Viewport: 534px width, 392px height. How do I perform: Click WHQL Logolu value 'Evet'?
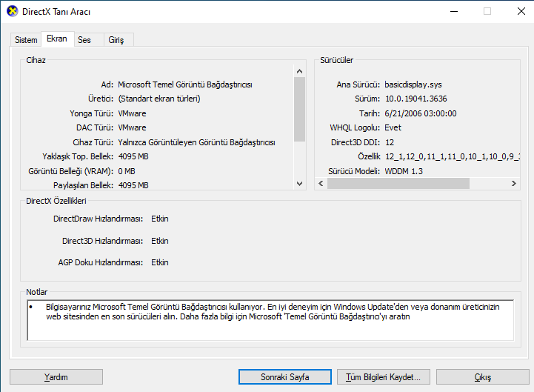393,127
